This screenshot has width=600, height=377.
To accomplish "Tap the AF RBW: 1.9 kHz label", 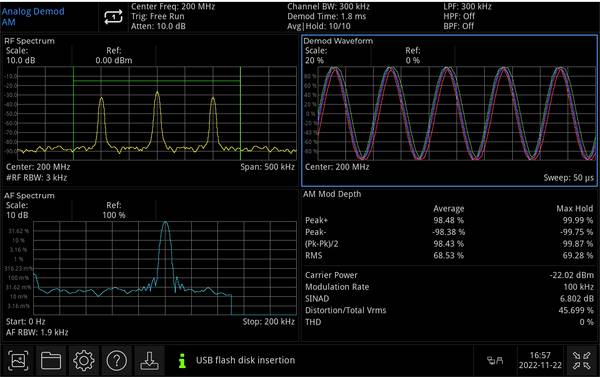I will click(37, 332).
